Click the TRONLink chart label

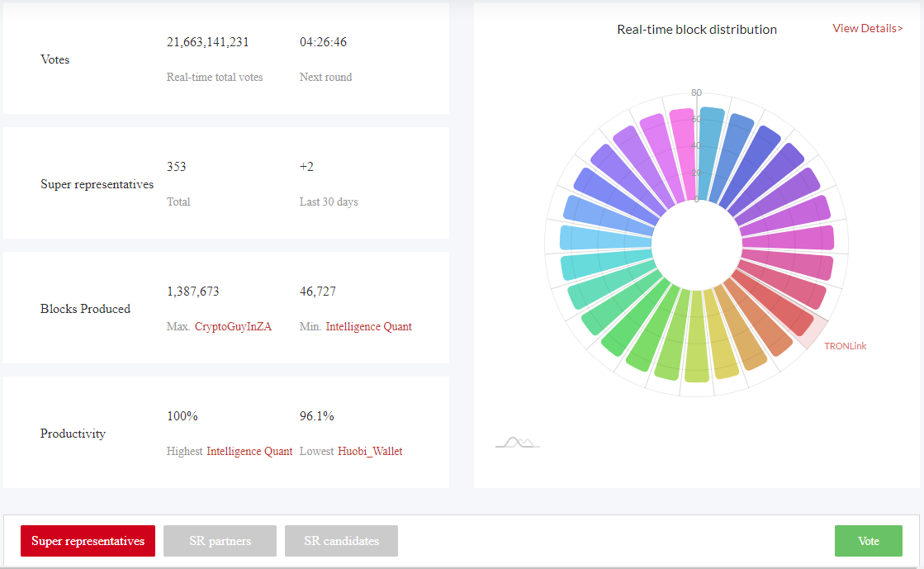click(x=845, y=346)
